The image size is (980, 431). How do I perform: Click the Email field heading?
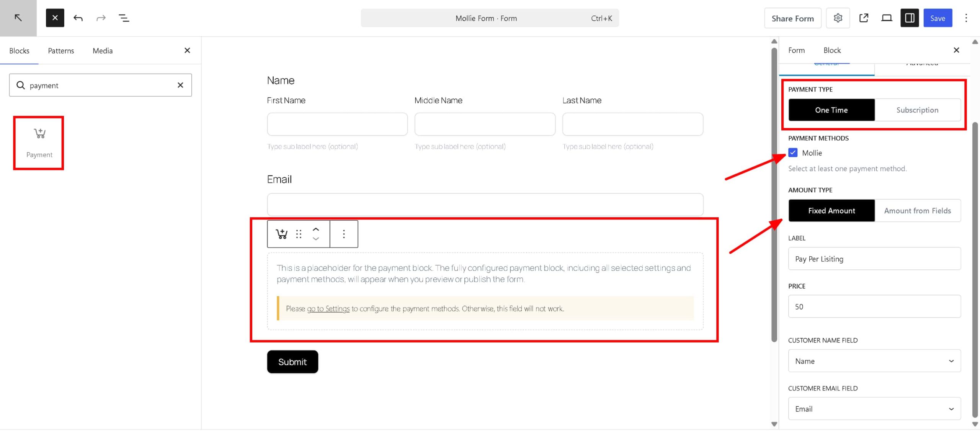(x=279, y=179)
